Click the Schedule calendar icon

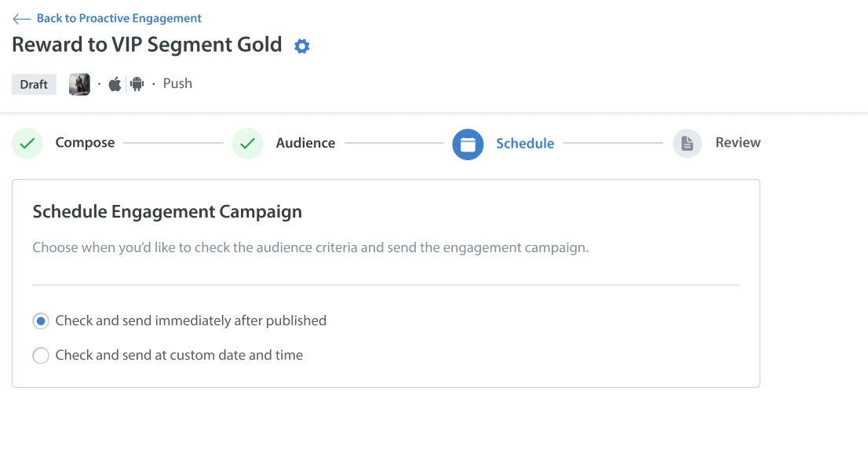pyautogui.click(x=468, y=144)
